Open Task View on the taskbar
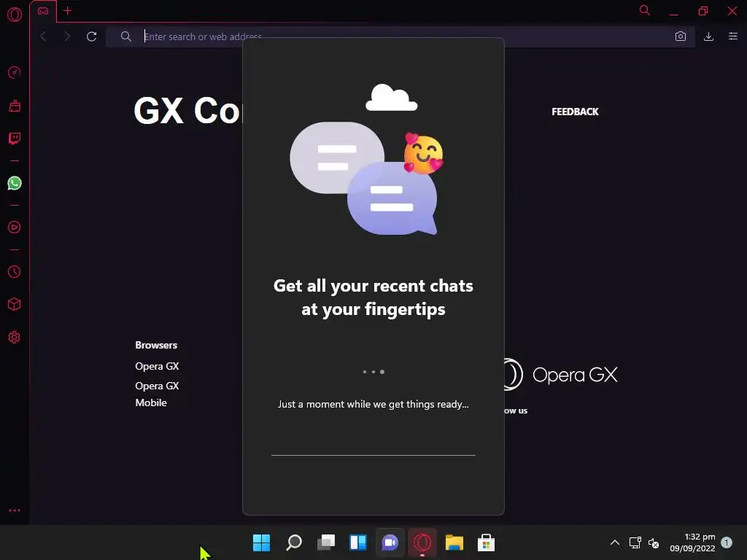The image size is (747, 560). pyautogui.click(x=326, y=542)
